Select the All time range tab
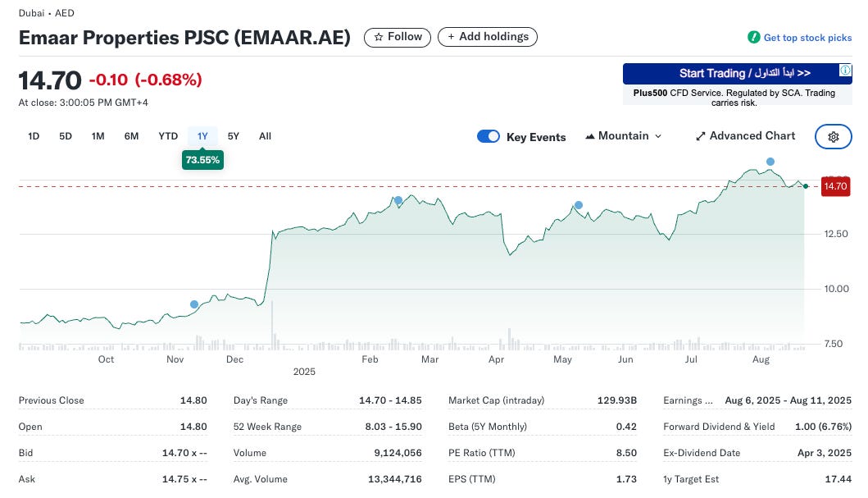This screenshot has height=498, width=868. pyautogui.click(x=266, y=136)
